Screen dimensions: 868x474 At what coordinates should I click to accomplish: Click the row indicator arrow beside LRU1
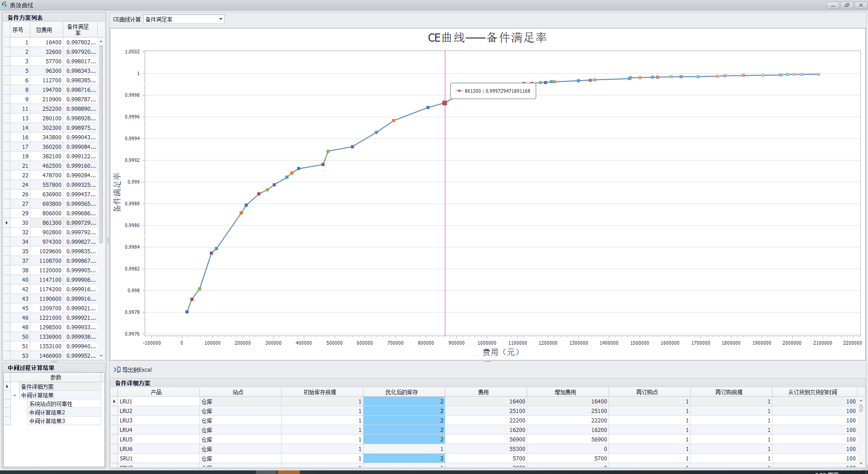[x=114, y=402]
